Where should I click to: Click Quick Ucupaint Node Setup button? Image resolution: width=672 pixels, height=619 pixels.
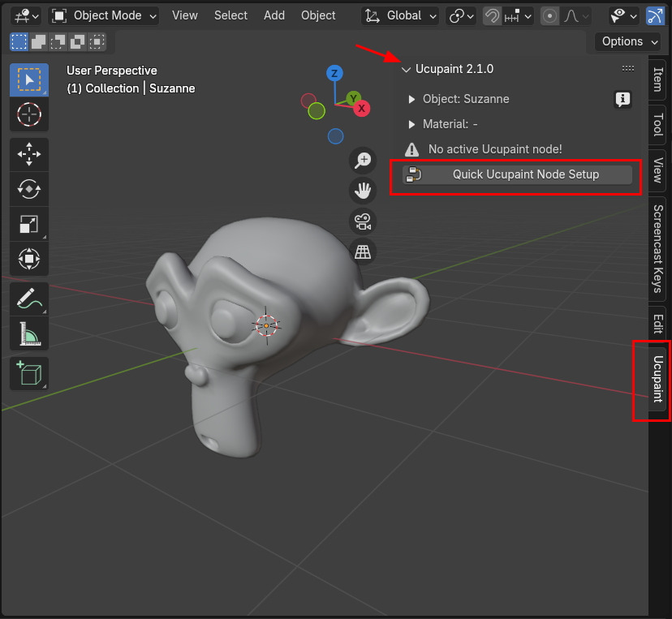(x=517, y=174)
